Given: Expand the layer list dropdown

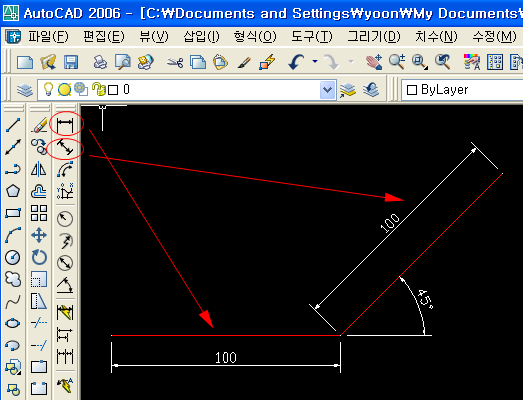Looking at the screenshot, I should (327, 89).
